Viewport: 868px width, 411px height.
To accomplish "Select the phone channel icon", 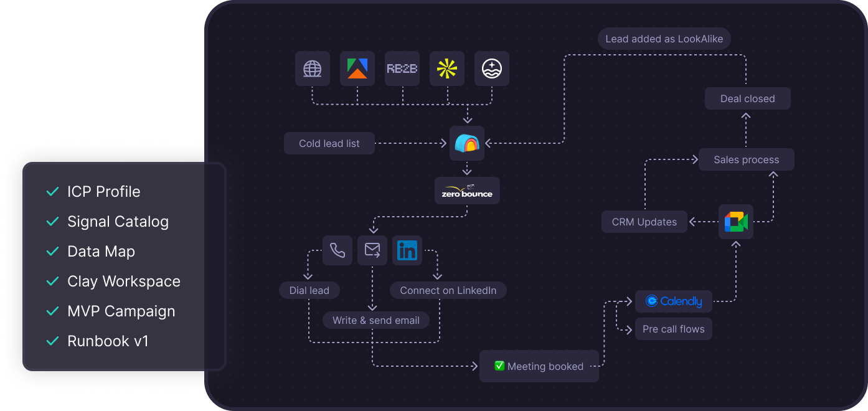I will (337, 250).
